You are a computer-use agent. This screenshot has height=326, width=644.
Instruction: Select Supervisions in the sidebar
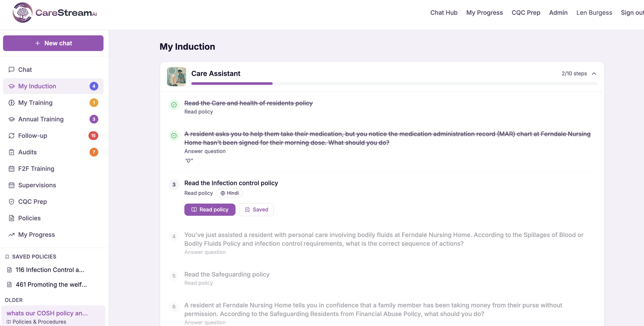coord(53,185)
